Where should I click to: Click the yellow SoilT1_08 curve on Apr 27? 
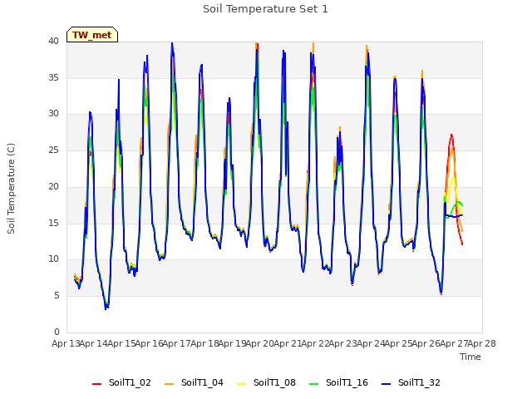[454, 177]
